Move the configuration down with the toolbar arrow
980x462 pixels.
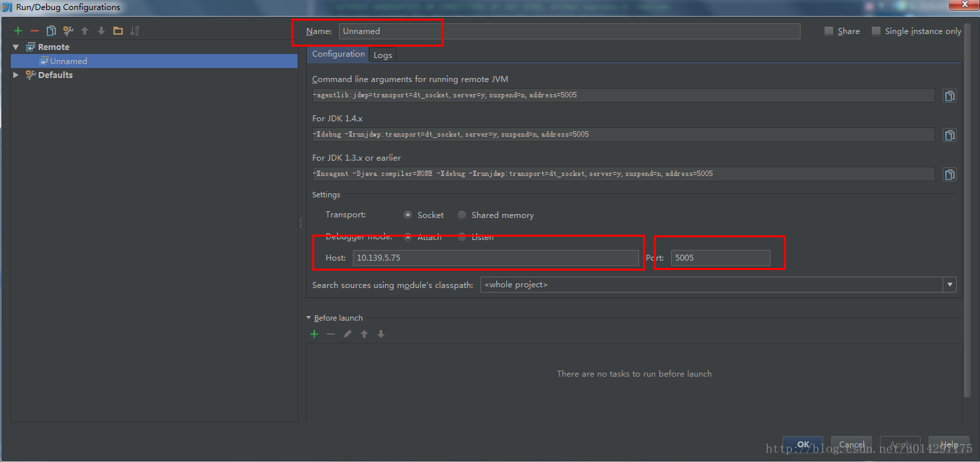(101, 31)
